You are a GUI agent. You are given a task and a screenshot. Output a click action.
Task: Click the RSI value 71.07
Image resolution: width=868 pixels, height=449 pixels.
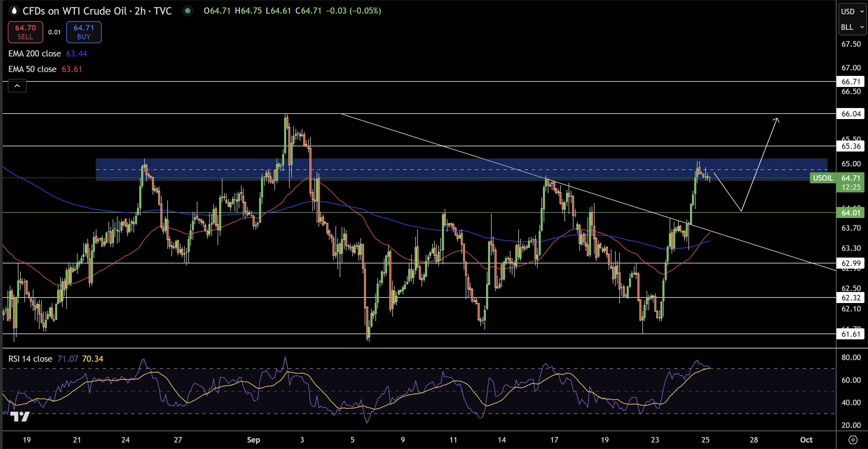click(68, 359)
